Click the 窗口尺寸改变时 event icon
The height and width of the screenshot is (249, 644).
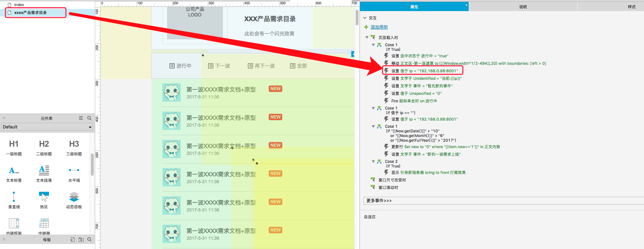coord(373,180)
